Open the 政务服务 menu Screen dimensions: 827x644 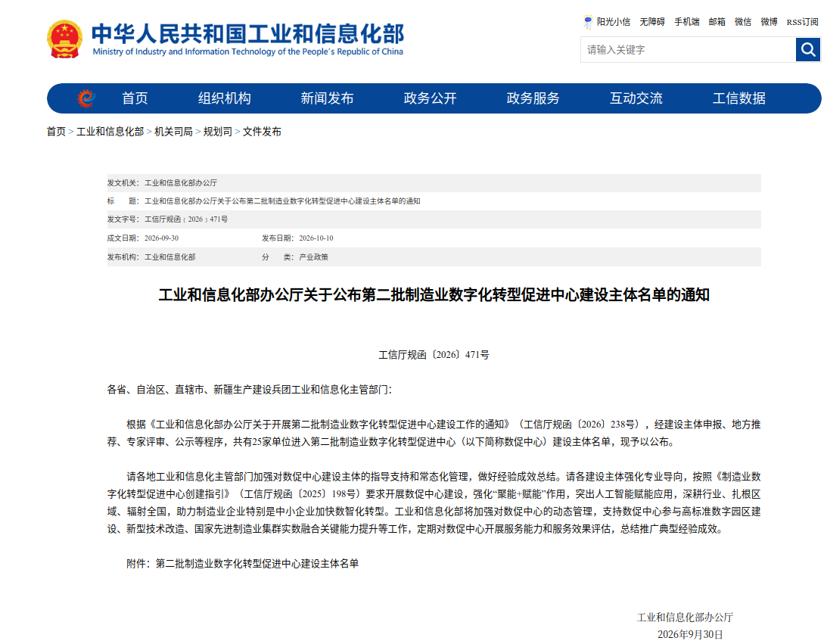pos(533,98)
